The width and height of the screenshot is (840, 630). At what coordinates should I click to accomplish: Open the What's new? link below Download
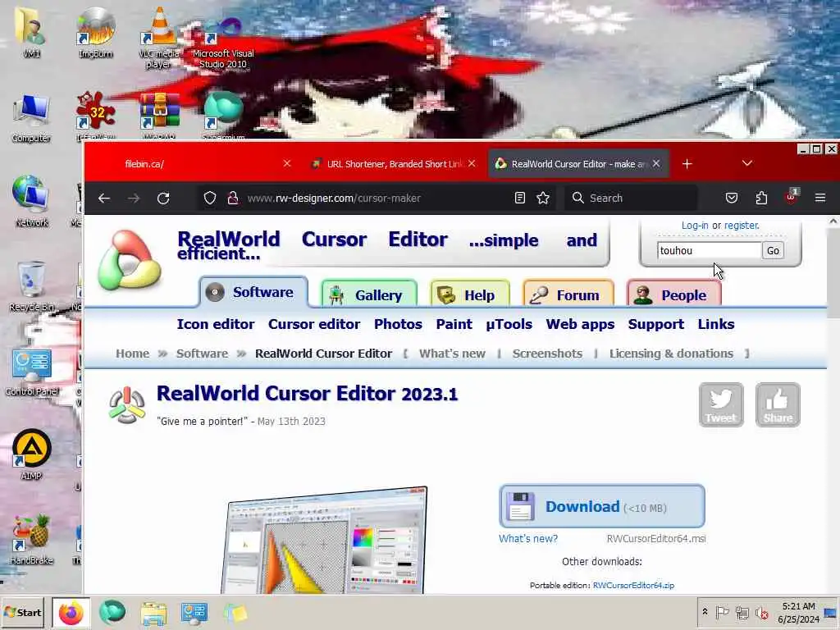pos(528,538)
